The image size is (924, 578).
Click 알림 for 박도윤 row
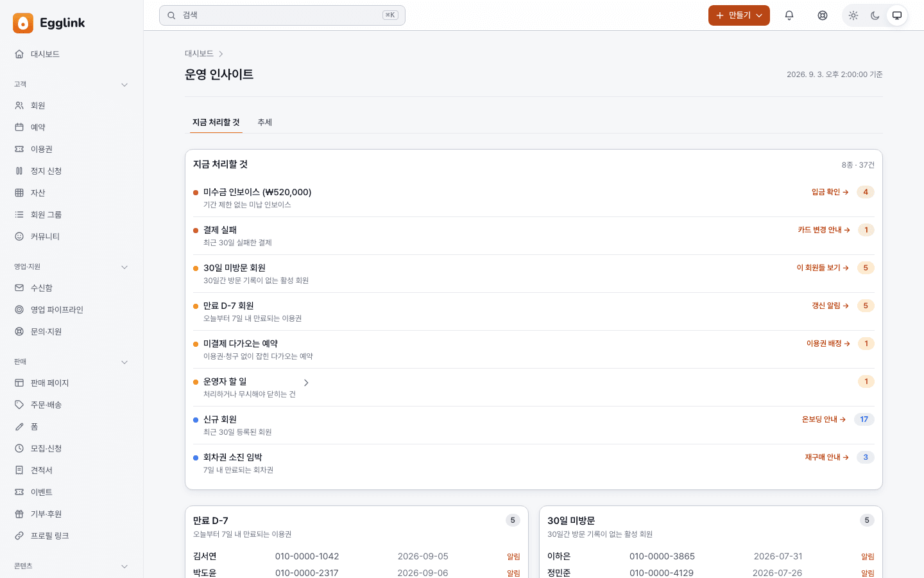(x=513, y=573)
